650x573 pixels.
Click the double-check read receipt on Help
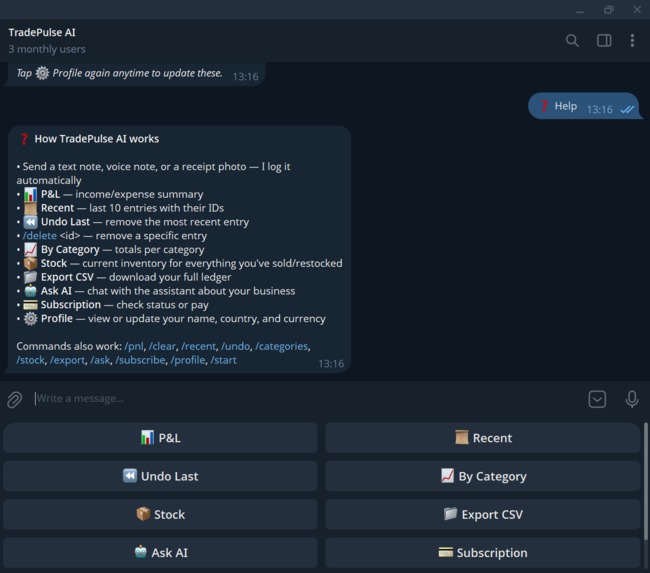point(627,109)
